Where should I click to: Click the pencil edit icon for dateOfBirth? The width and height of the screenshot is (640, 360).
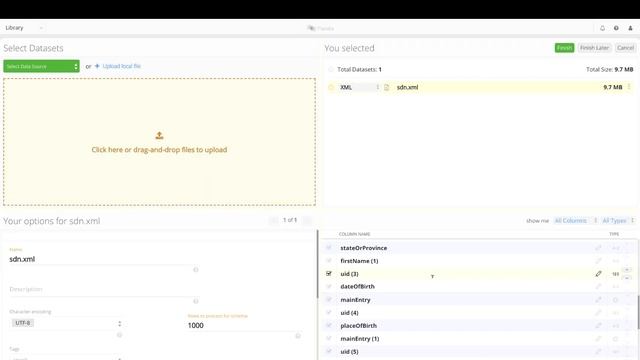pos(598,287)
